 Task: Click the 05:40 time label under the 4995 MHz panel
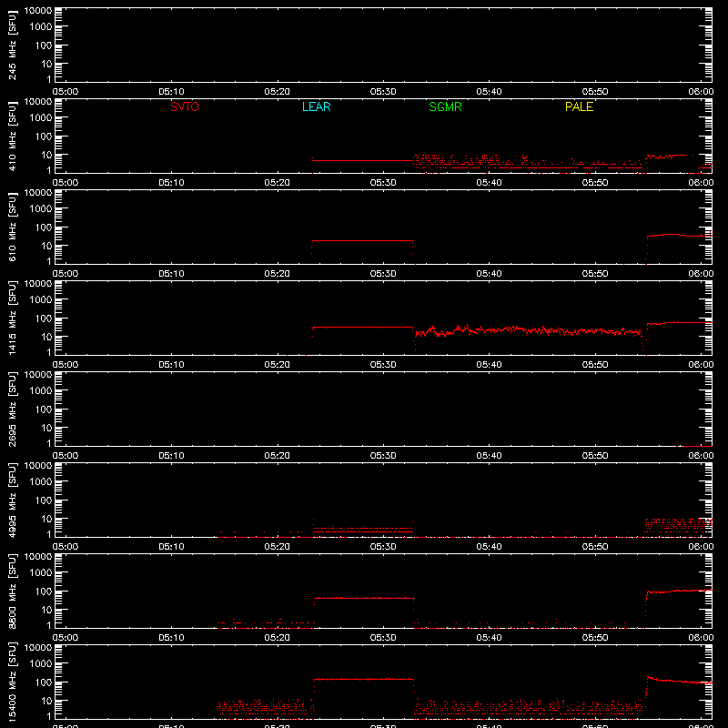click(x=489, y=547)
